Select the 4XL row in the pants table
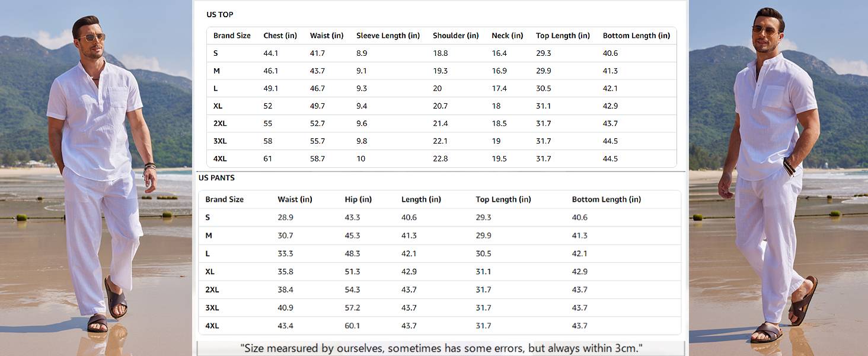The height and width of the screenshot is (356, 868). (440, 326)
